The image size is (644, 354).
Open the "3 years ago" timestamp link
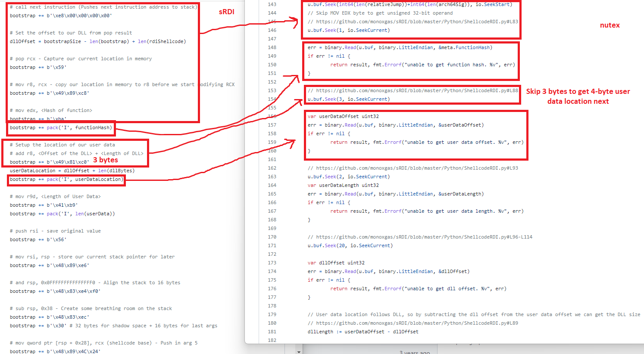[414, 352]
